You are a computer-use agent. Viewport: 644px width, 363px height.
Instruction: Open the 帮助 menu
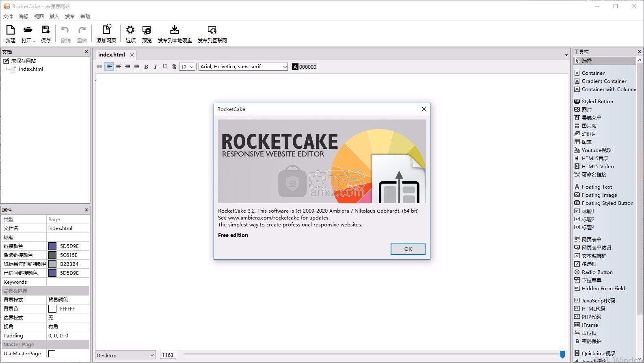[x=85, y=17]
